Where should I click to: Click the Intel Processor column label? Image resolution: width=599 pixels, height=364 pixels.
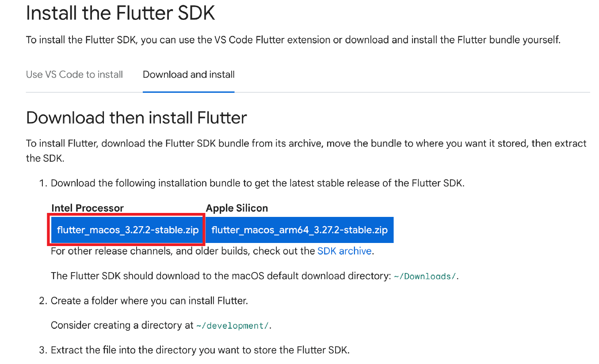pos(88,208)
